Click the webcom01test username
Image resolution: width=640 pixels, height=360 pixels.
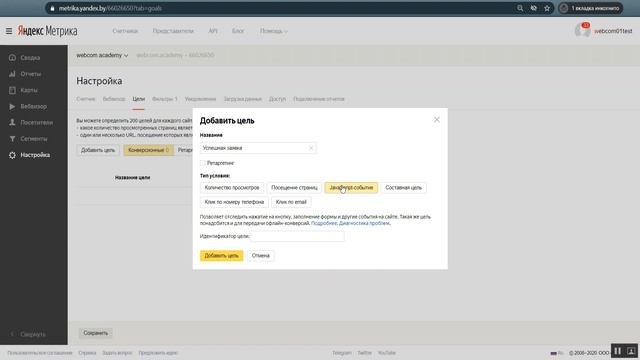(x=613, y=31)
